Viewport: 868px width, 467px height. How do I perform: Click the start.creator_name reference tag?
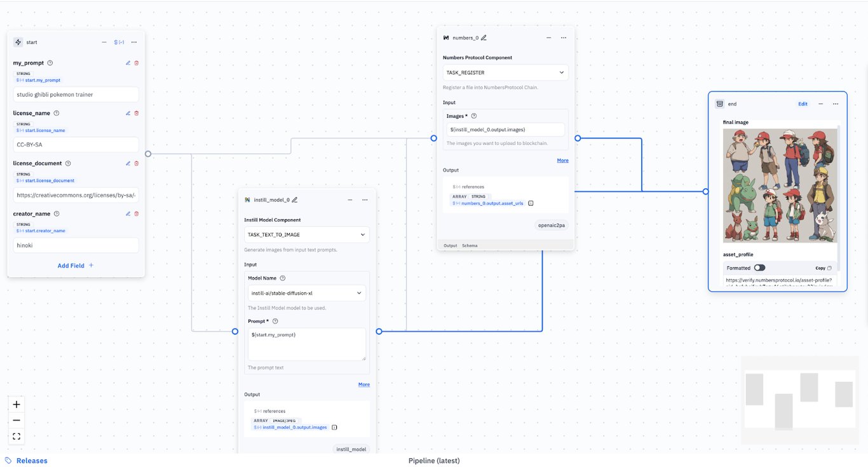click(41, 231)
